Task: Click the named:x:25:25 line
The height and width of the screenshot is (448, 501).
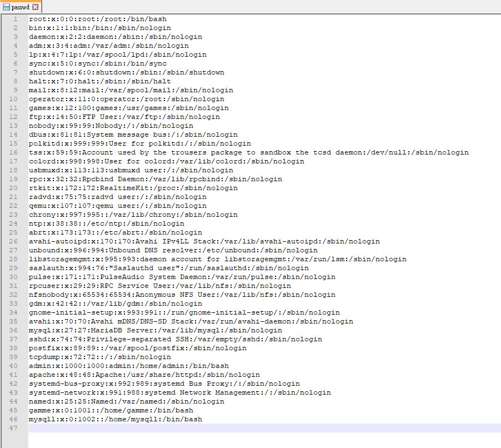Action: [x=127, y=402]
